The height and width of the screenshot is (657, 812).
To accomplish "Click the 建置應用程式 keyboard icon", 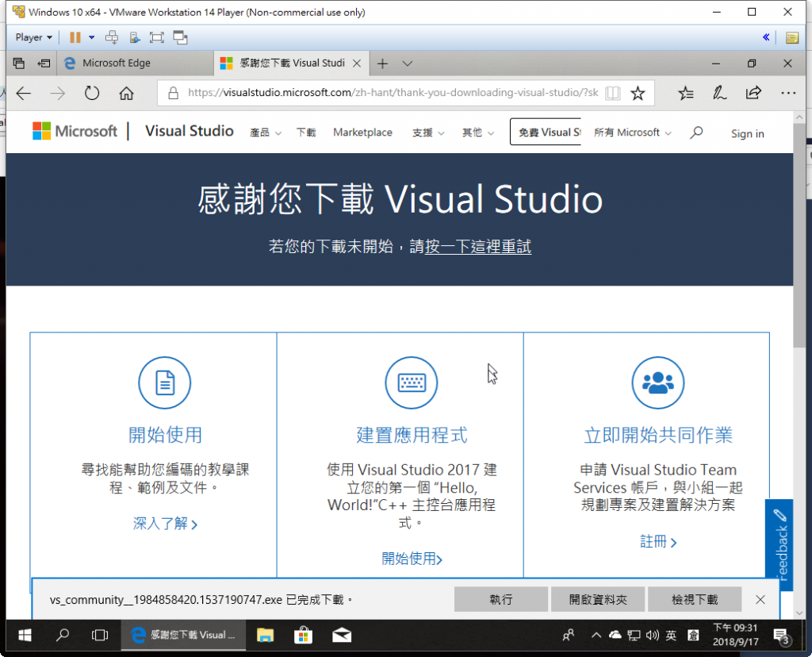I will pos(412,383).
